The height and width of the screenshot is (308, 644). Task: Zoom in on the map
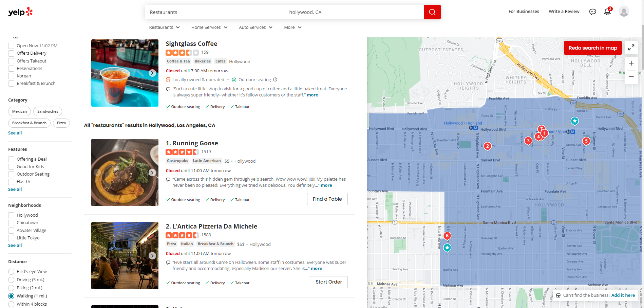pos(631,63)
